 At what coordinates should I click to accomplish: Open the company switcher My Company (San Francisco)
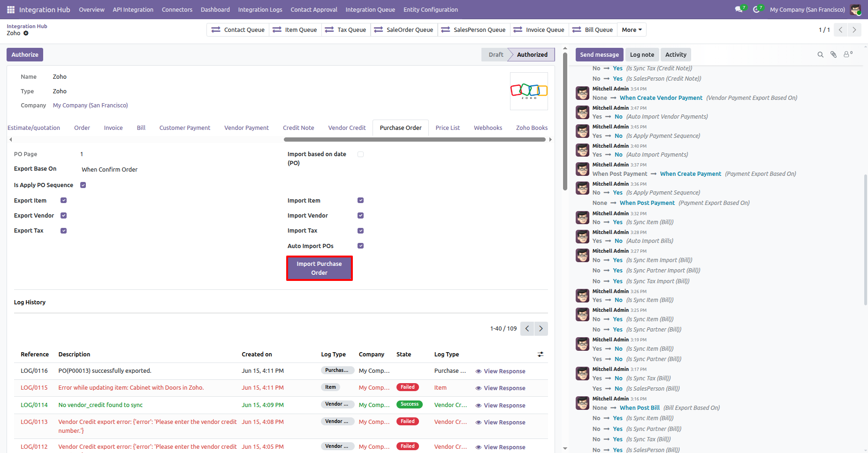pos(807,9)
